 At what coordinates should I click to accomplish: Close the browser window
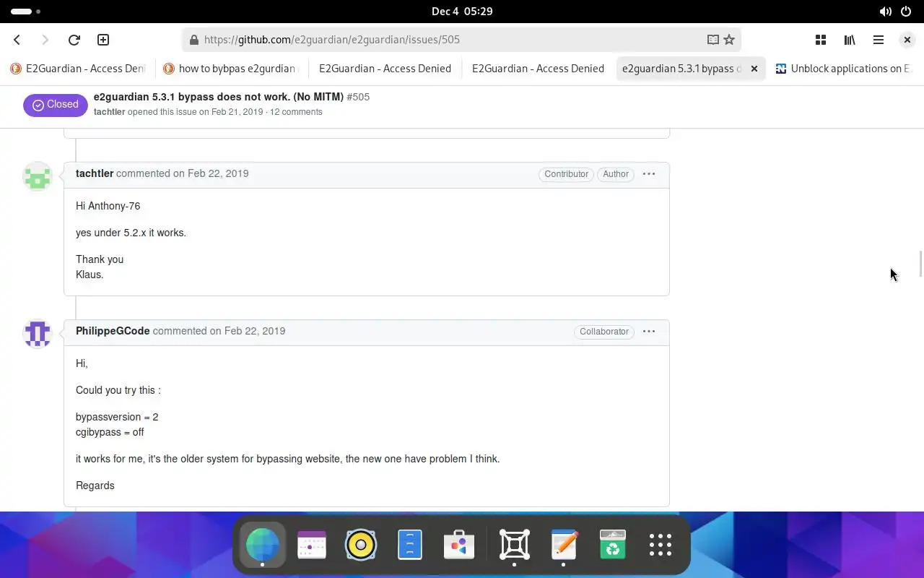(907, 40)
